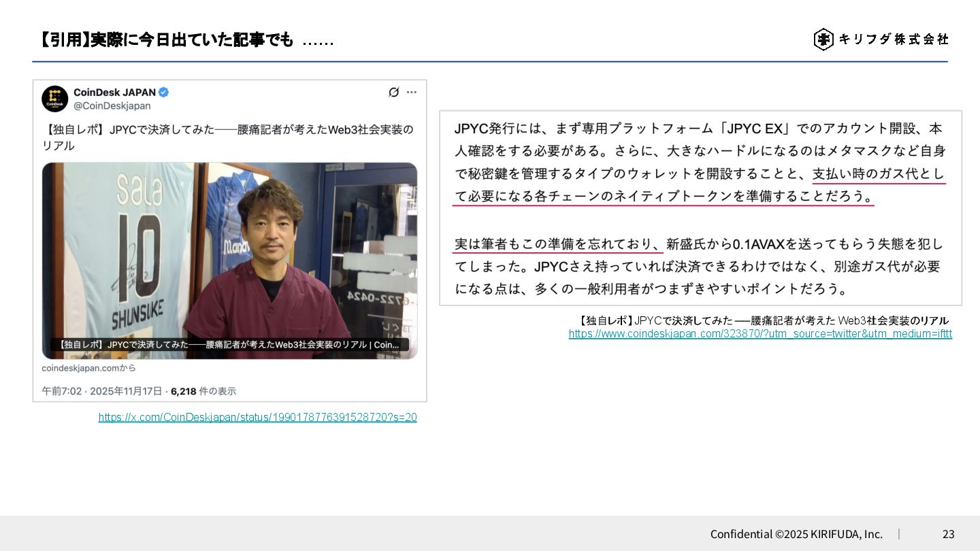Click the 'coindeskjapan.comから' source text
This screenshot has height=551, width=980.
(88, 368)
